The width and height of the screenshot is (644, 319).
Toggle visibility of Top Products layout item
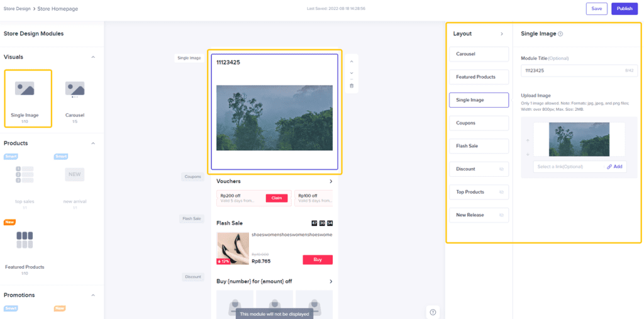point(501,192)
